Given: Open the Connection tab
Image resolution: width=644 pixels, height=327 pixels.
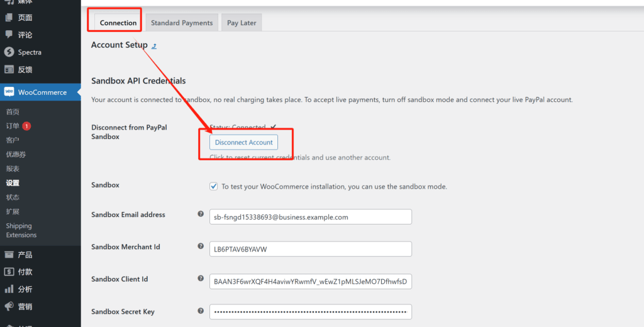Looking at the screenshot, I should point(118,23).
